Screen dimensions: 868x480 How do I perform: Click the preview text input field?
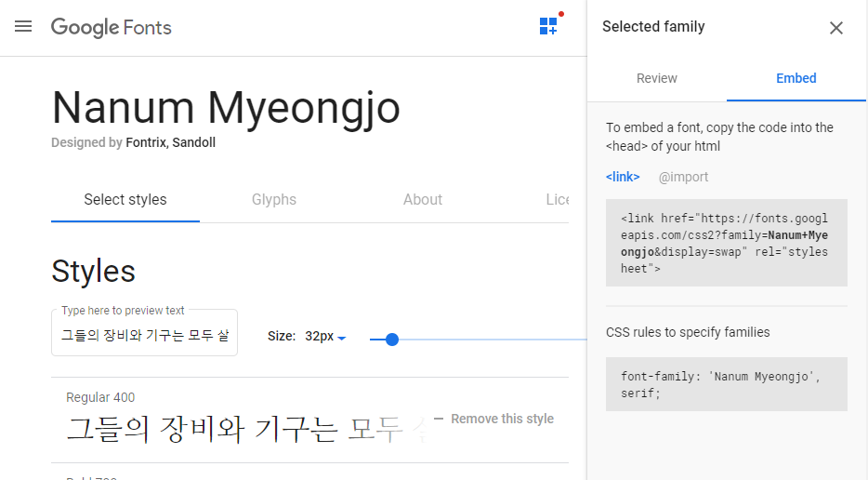pyautogui.click(x=144, y=335)
